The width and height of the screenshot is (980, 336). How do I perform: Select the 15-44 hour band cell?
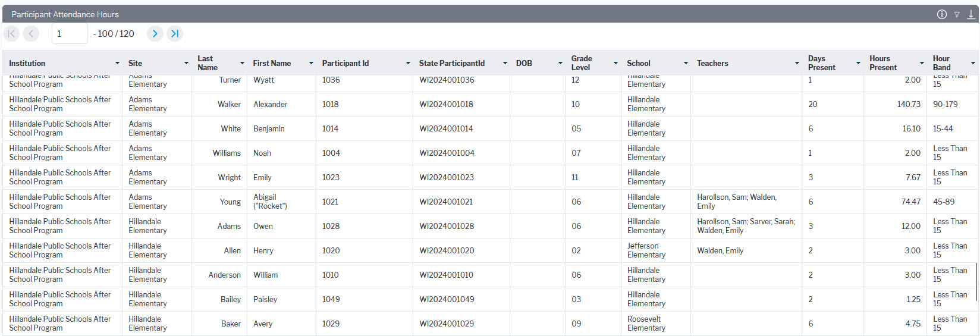point(953,128)
